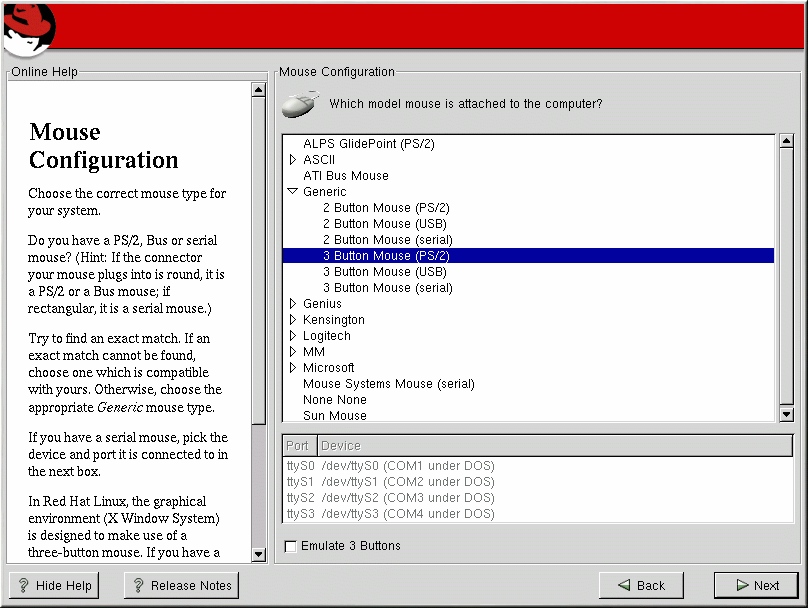Click the Port column header

pyautogui.click(x=299, y=446)
